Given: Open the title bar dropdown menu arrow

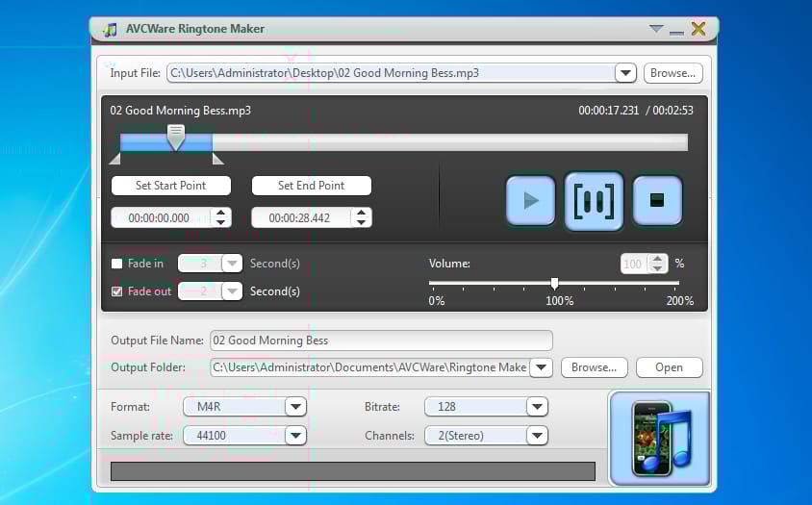Looking at the screenshot, I should tap(656, 29).
